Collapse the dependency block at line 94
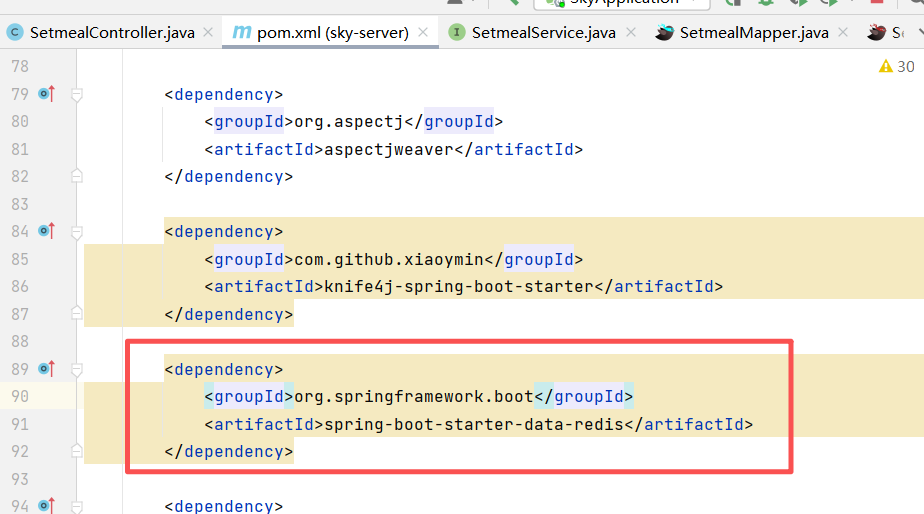The width and height of the screenshot is (924, 514). tap(77, 506)
